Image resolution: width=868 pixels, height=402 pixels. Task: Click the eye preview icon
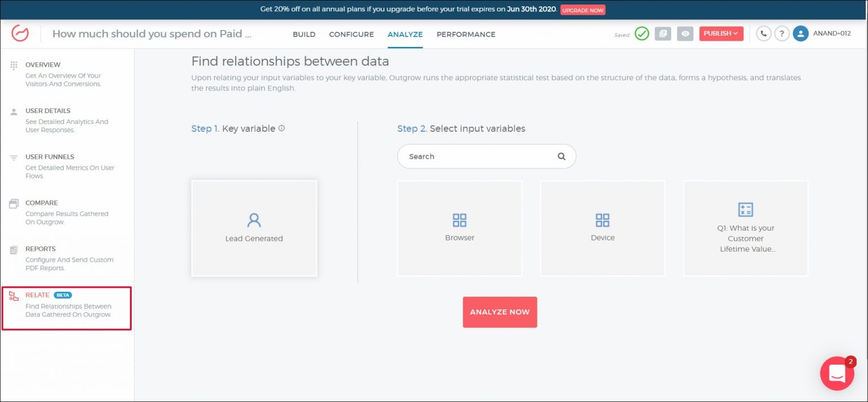point(685,34)
